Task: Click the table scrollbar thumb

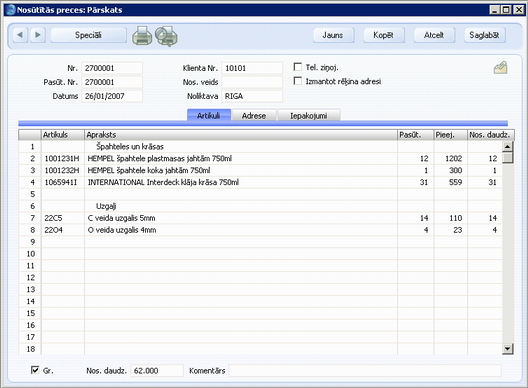Action: 508,158
